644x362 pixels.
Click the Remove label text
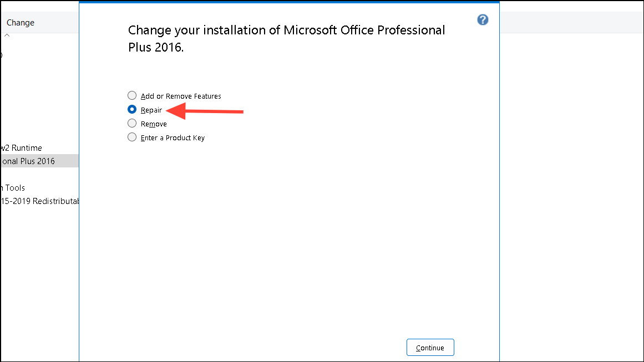click(154, 123)
